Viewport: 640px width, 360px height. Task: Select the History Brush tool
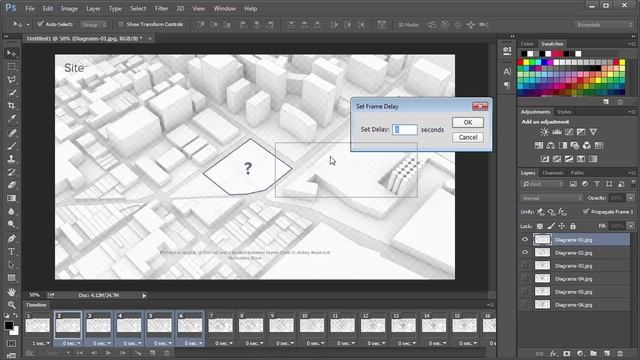[11, 172]
